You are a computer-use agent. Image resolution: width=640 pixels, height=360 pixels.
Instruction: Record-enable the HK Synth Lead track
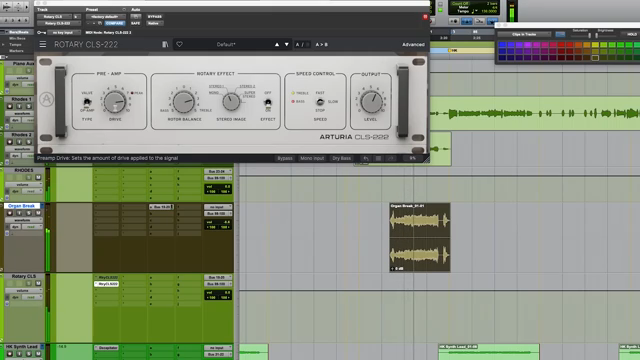click(x=10, y=353)
